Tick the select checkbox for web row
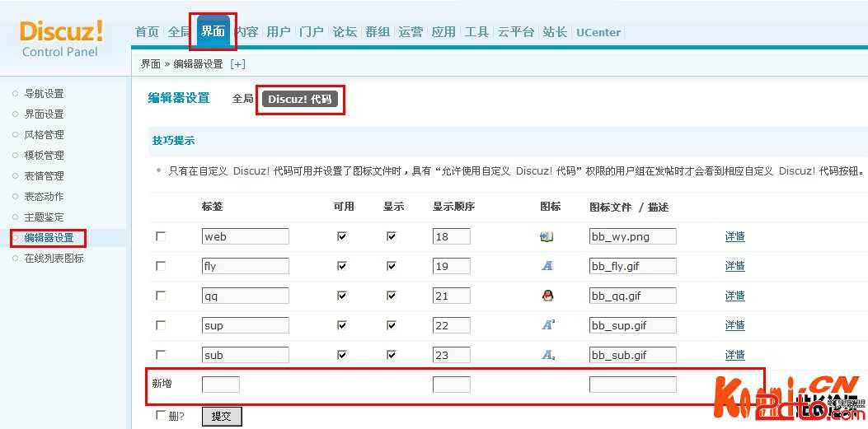Image resolution: width=868 pixels, height=429 pixels. [161, 236]
